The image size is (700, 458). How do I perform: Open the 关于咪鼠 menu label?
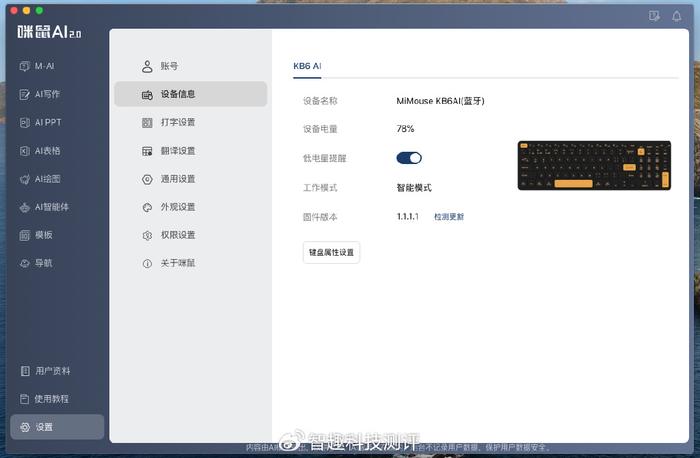[x=178, y=263]
